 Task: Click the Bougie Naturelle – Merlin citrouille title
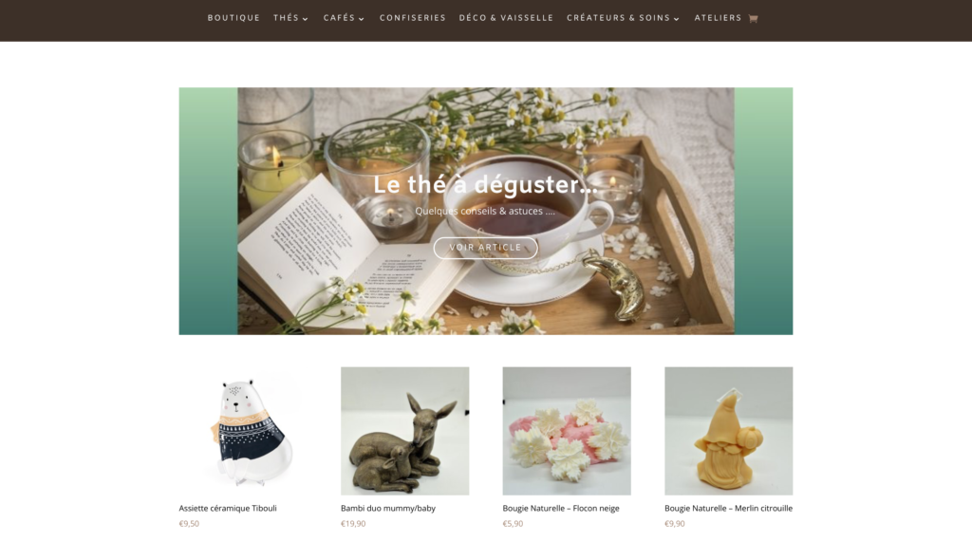tap(728, 509)
